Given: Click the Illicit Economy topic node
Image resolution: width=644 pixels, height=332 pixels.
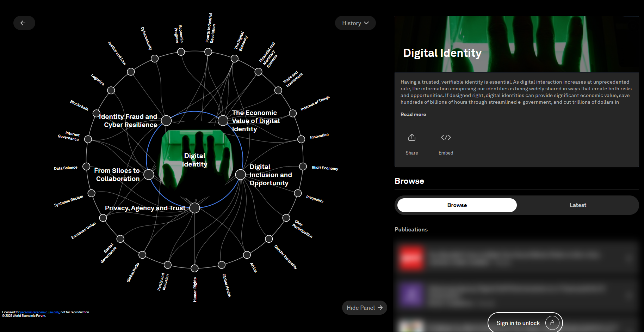Looking at the screenshot, I should tap(303, 166).
